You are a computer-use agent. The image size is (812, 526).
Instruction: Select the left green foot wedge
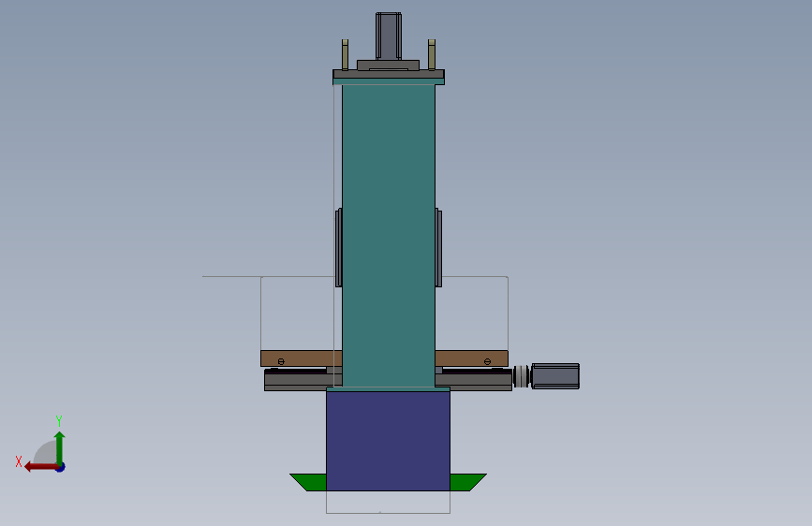point(309,482)
